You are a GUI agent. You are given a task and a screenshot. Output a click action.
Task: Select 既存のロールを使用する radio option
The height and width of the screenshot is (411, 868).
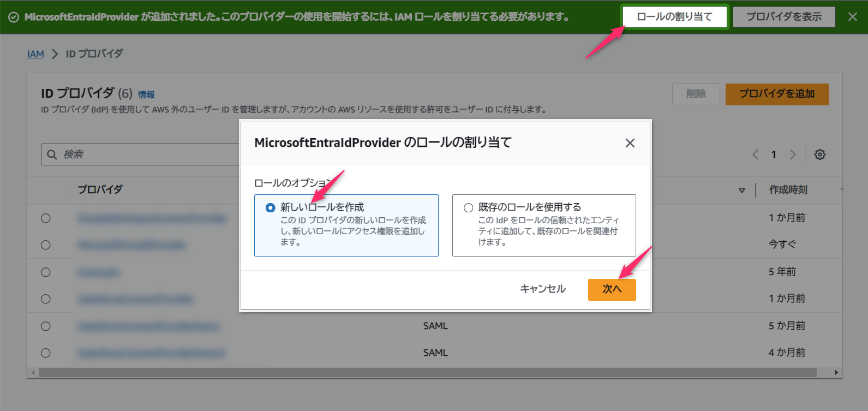(x=468, y=207)
